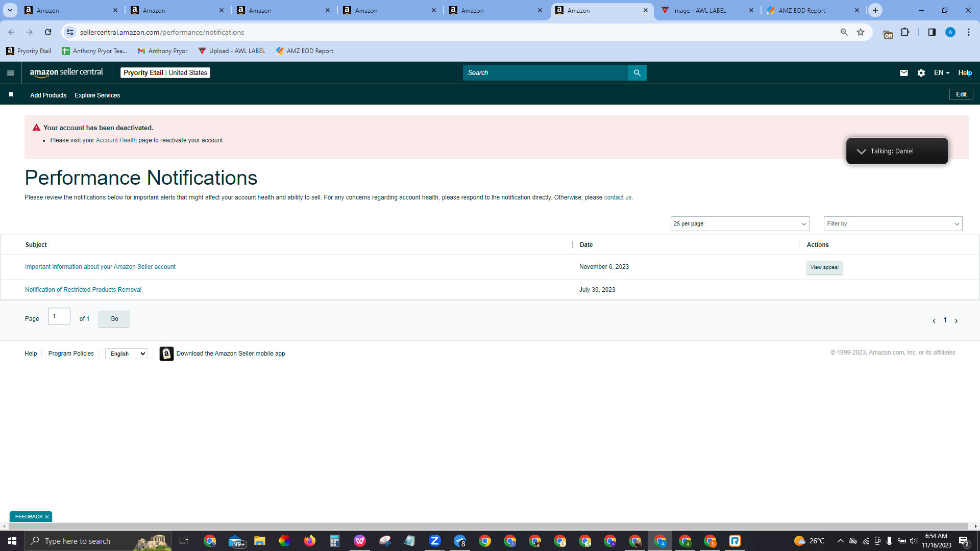Open Chrome side panel

[x=932, y=32]
